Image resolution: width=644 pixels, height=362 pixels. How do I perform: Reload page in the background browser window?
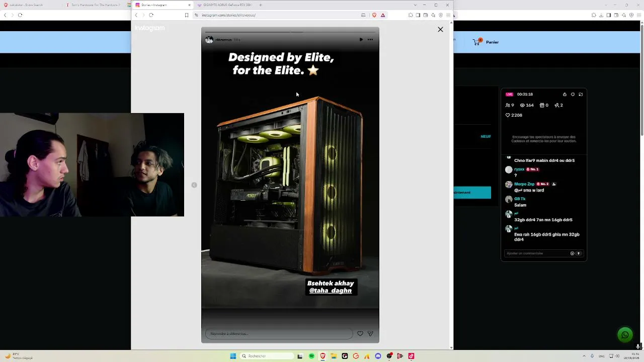coord(20,15)
